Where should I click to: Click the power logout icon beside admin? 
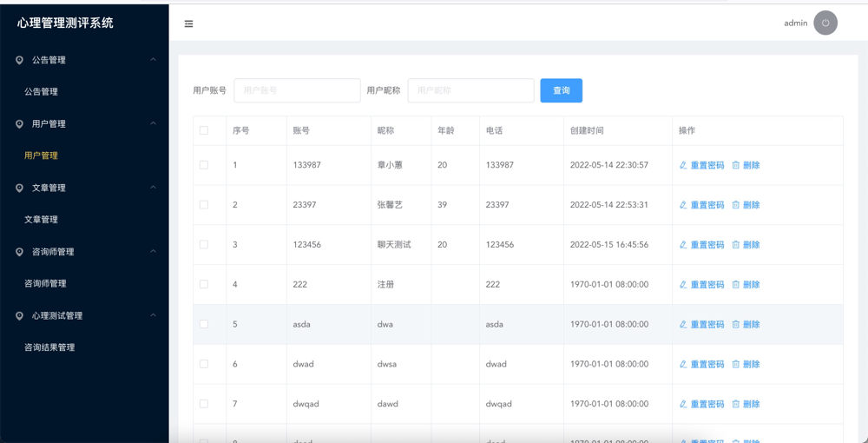pos(825,23)
